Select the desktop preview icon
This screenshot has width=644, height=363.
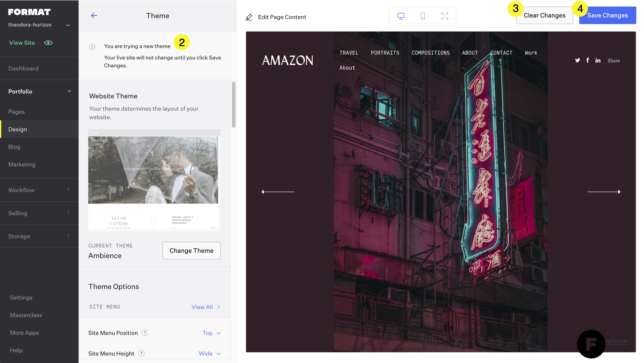click(401, 16)
